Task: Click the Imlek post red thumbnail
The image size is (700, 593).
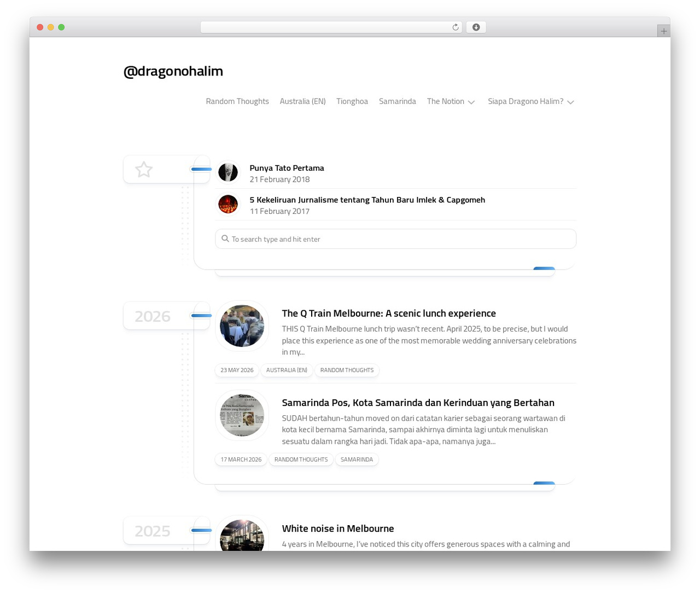Action: (228, 204)
